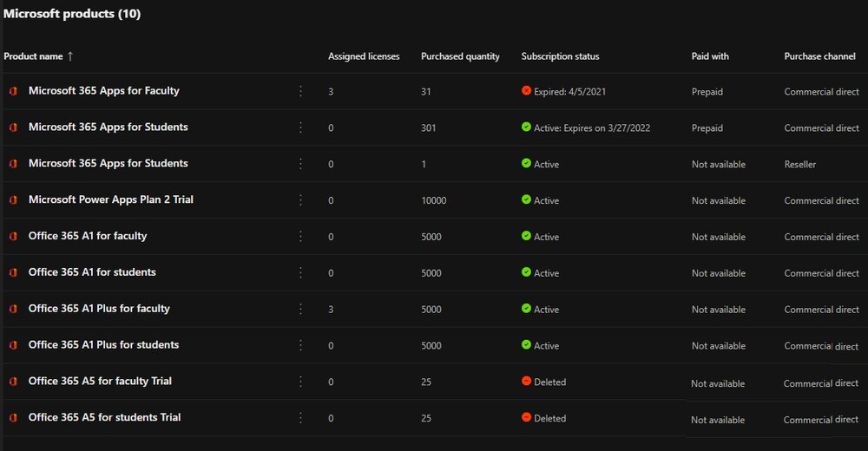Open Office 365 A1 Plus for students product
The height and width of the screenshot is (451, 868).
tap(103, 344)
